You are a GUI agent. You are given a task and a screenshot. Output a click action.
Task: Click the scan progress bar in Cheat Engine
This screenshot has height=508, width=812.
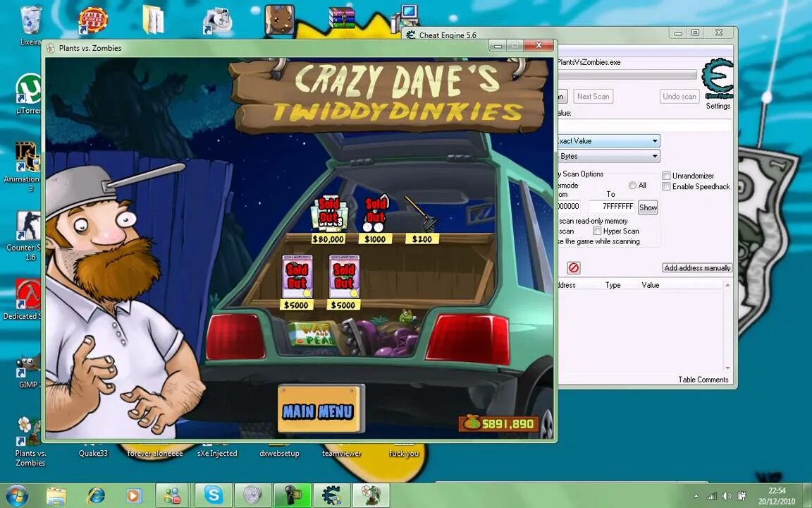(x=627, y=75)
